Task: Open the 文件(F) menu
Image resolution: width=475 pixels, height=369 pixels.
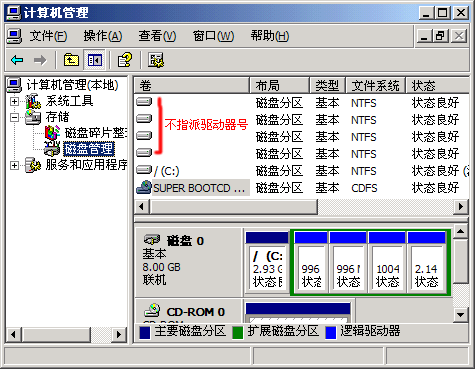Action: tap(48, 36)
